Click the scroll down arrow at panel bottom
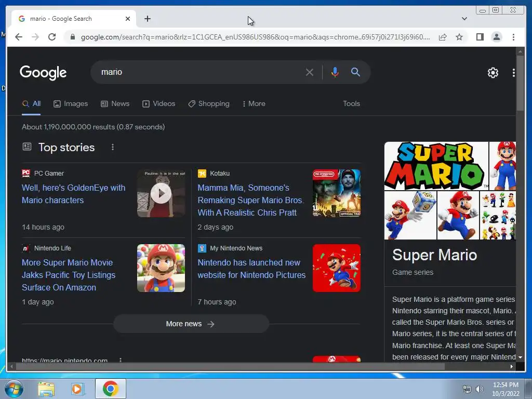Screen dimensions: 532x399 click(520, 357)
